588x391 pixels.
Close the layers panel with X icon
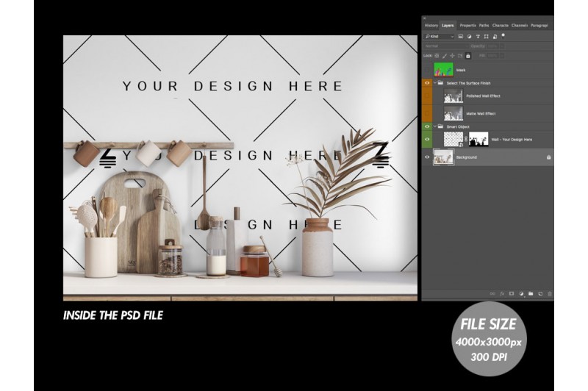[425, 18]
